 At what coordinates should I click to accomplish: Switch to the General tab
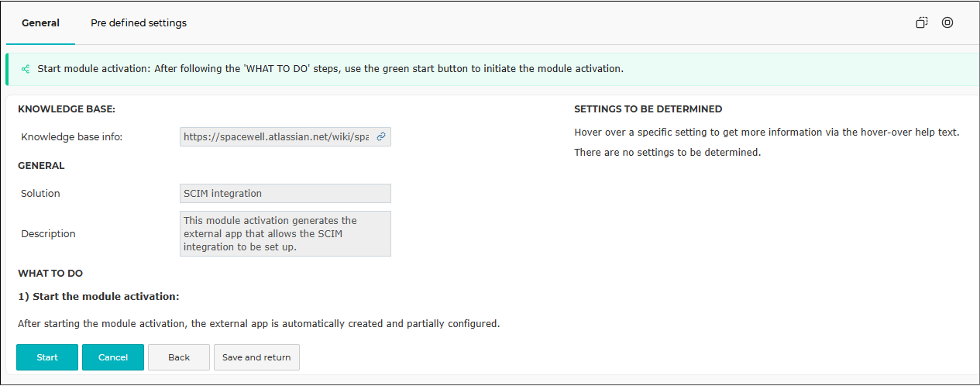(x=40, y=22)
